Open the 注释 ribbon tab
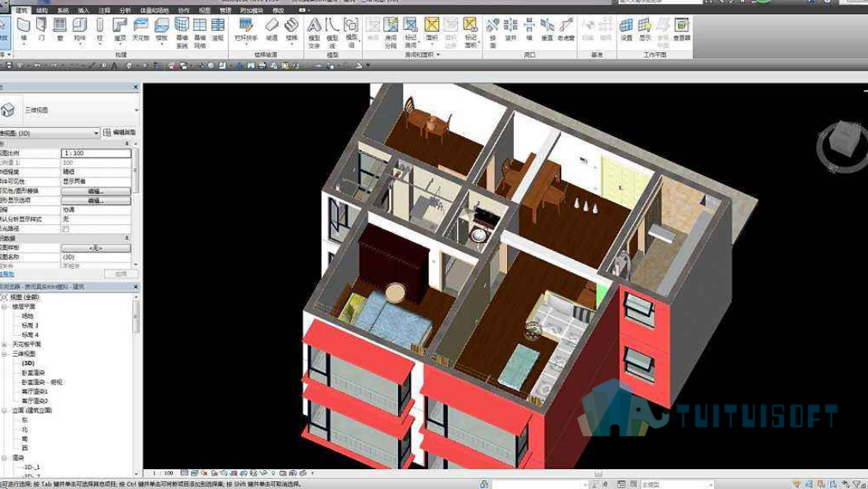This screenshot has width=868, height=489. pos(104,10)
